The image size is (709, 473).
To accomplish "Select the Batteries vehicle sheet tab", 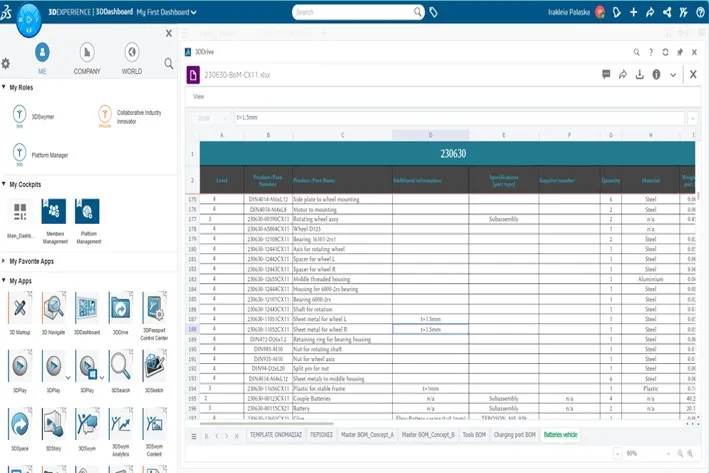I will tap(560, 435).
